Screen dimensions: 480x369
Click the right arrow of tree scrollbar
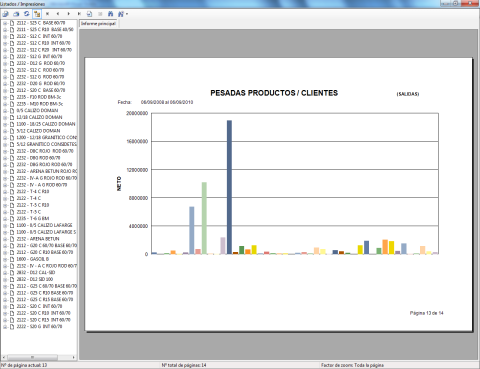[74, 357]
